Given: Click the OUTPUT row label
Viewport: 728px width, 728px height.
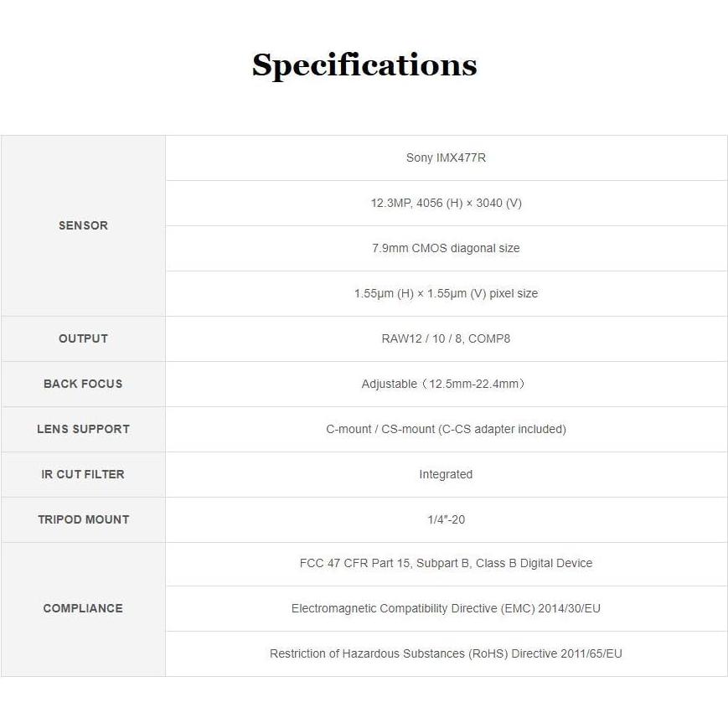Looking at the screenshot, I should [83, 338].
